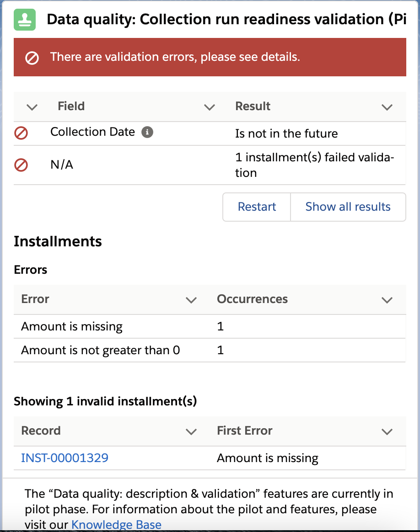The height and width of the screenshot is (532, 420).
Task: Open the Error column header dropdown
Action: tap(192, 300)
